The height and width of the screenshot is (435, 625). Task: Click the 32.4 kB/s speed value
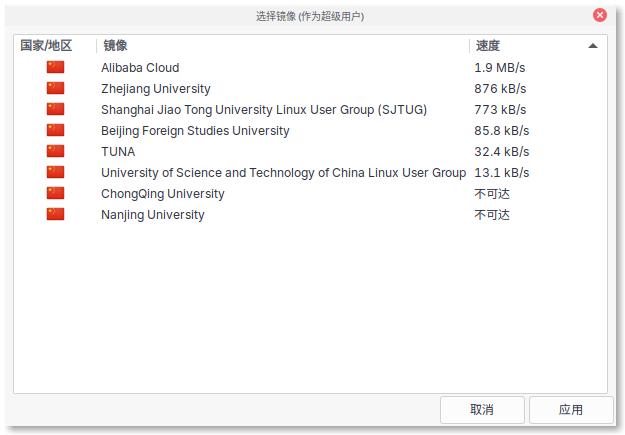click(501, 152)
